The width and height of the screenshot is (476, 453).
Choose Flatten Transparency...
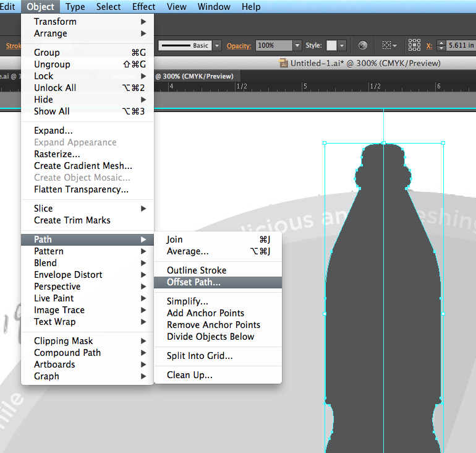click(87, 189)
